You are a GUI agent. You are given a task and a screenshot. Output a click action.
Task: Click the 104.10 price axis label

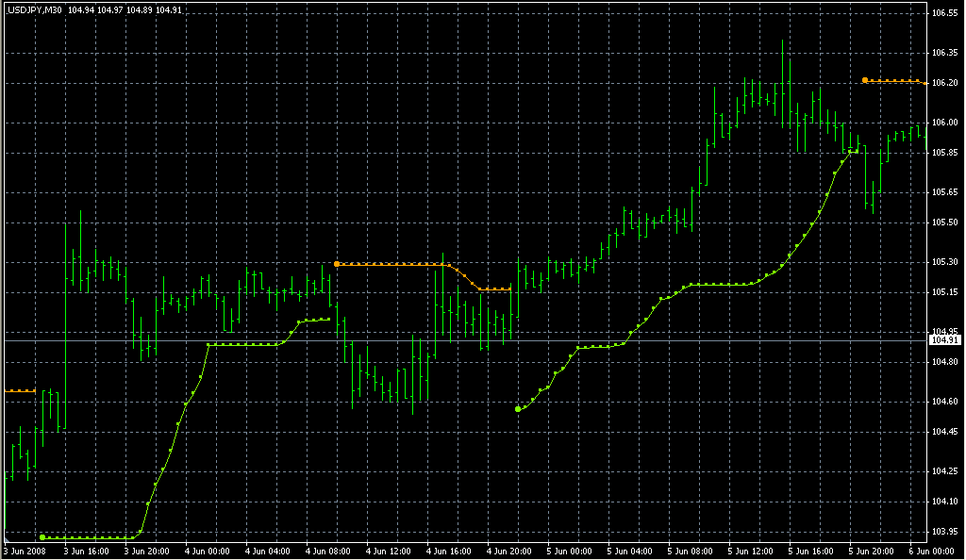click(944, 501)
